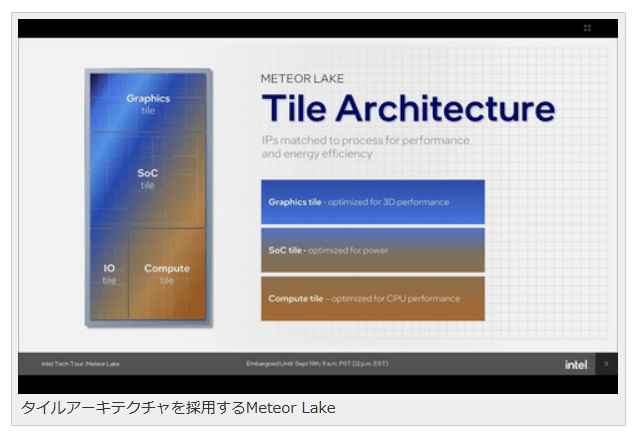The height and width of the screenshot is (435, 633).
Task: Click the IO tile block in the chip diagram
Action: (x=109, y=274)
